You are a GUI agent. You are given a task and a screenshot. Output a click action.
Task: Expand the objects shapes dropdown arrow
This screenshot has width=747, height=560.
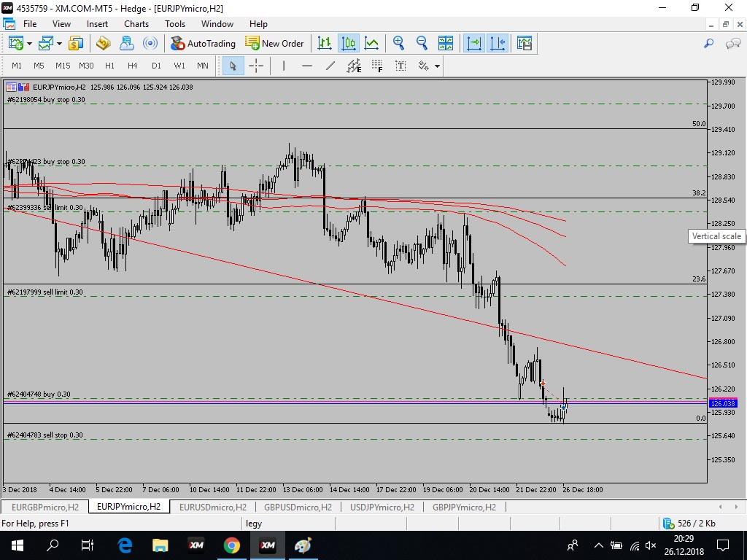[437, 66]
